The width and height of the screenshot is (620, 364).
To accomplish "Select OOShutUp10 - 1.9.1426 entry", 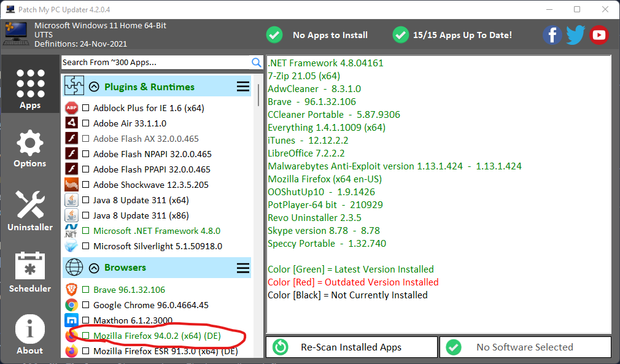I will pos(322,192).
